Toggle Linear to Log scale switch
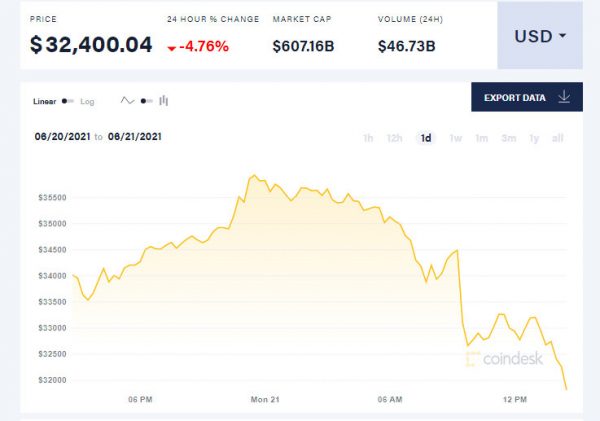The image size is (600, 421). 68,100
